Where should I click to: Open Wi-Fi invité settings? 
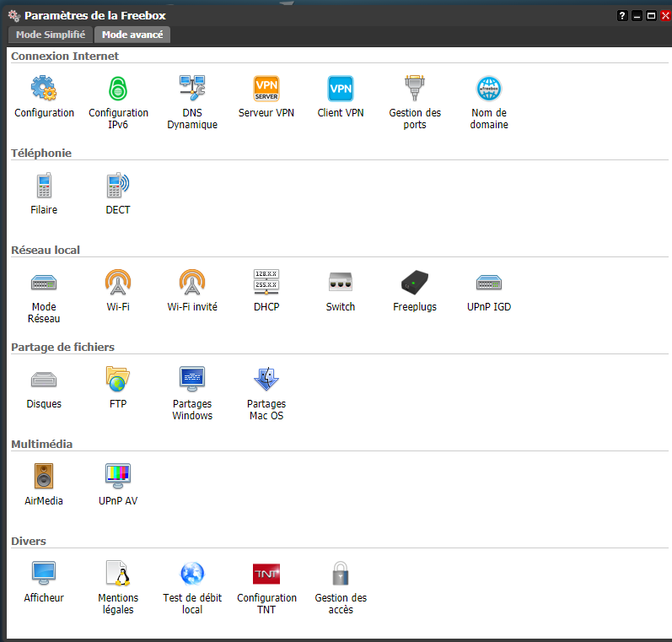pyautogui.click(x=192, y=282)
